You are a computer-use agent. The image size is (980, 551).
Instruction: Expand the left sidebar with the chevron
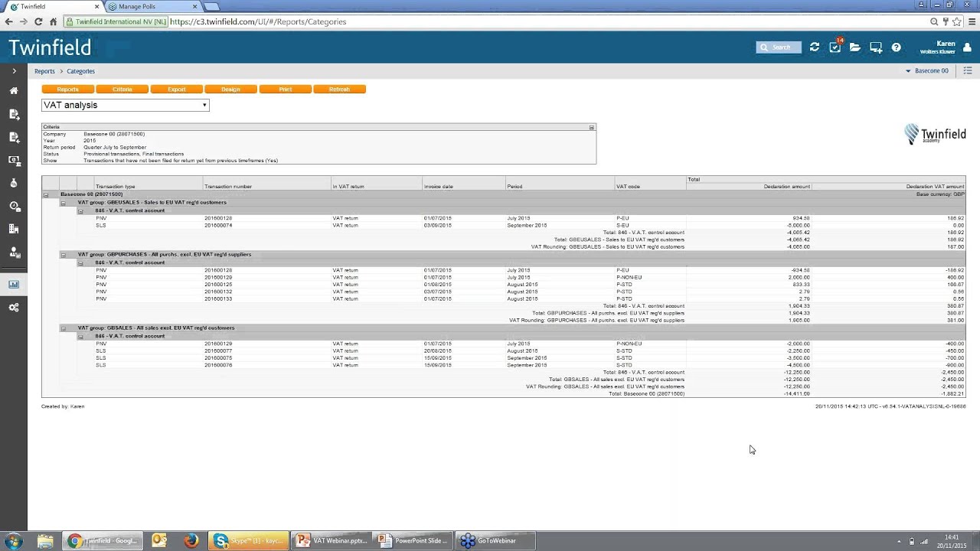(x=14, y=71)
